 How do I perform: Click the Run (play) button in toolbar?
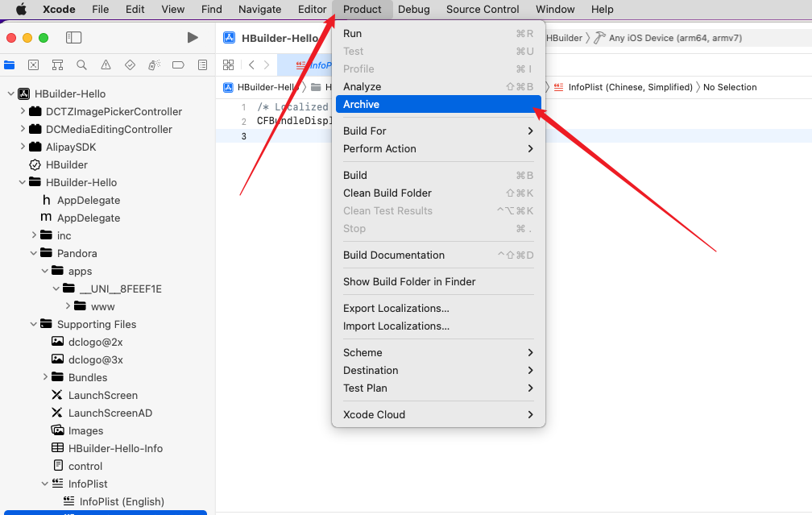(x=192, y=38)
